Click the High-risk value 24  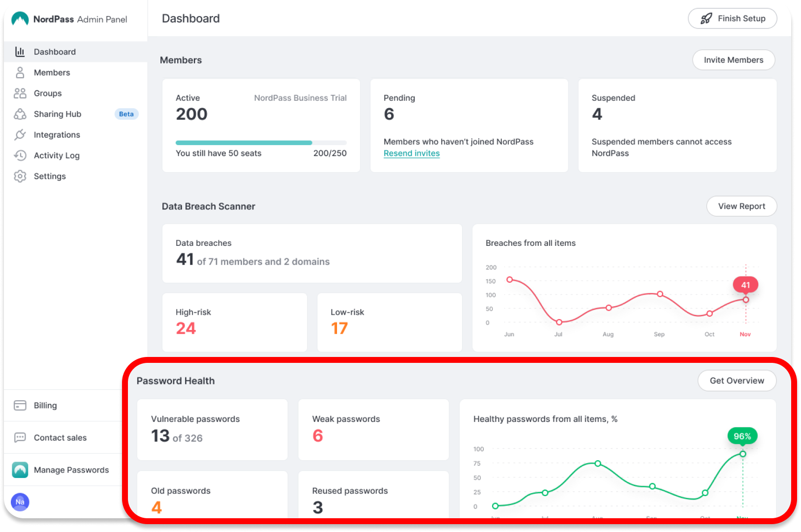point(186,328)
